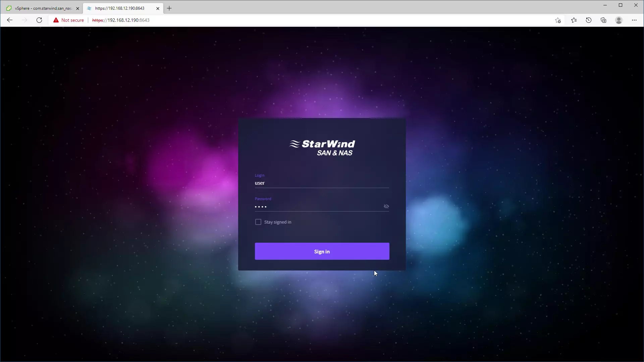The height and width of the screenshot is (362, 644).
Task: Open the Settings and more menu
Action: 634,20
